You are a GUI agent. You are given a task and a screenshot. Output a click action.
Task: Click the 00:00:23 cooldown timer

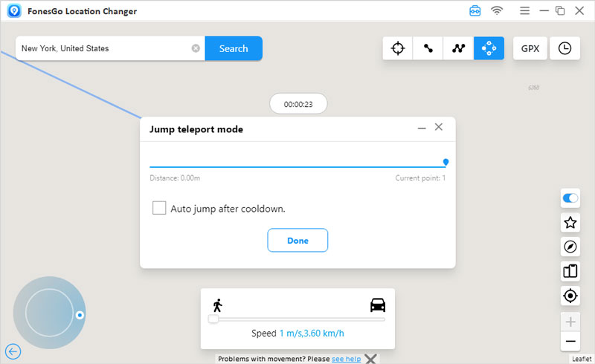click(x=298, y=104)
